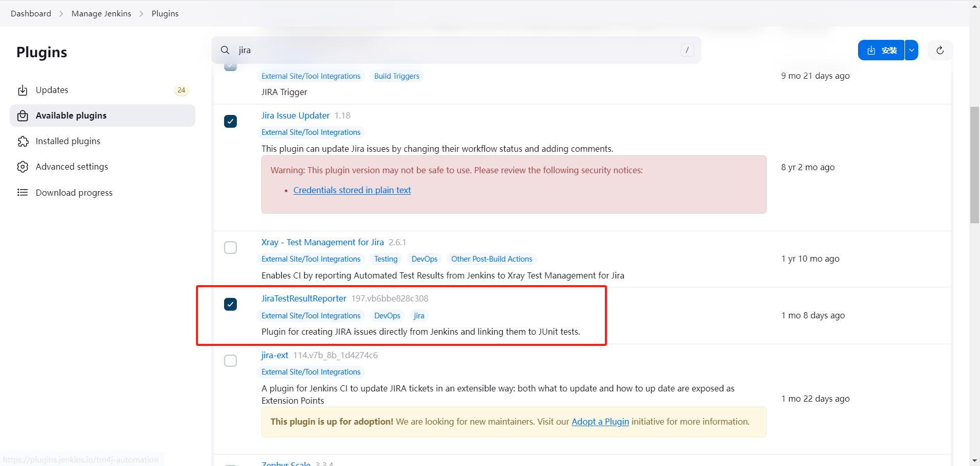The height and width of the screenshot is (466, 980).
Task: Navigate to Dashboard breadcrumb
Action: [x=31, y=14]
